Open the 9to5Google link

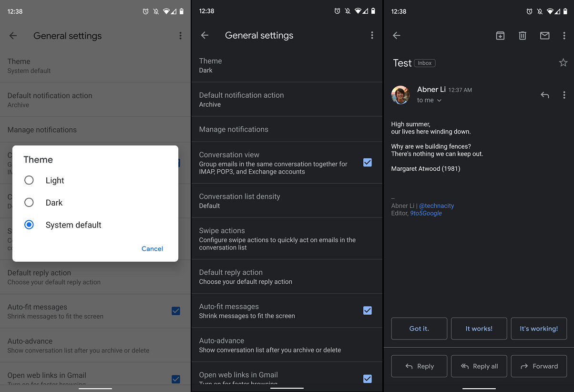click(x=426, y=213)
